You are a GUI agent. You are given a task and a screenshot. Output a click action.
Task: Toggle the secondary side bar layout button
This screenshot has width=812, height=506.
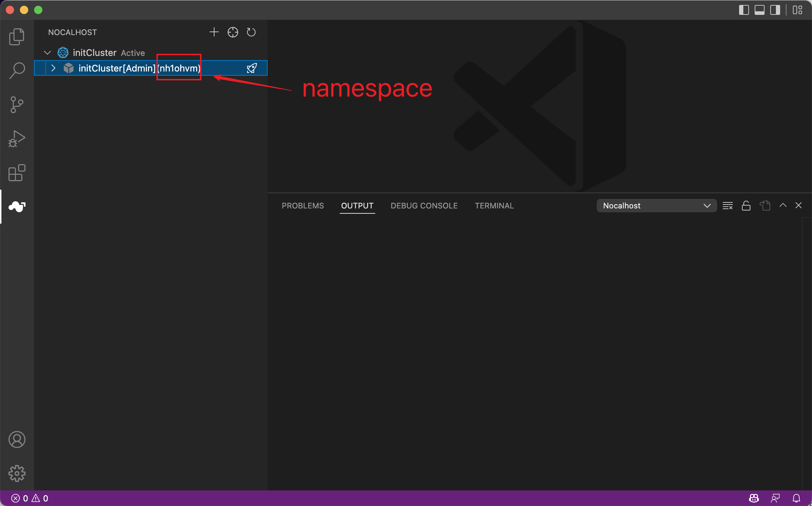(x=775, y=10)
